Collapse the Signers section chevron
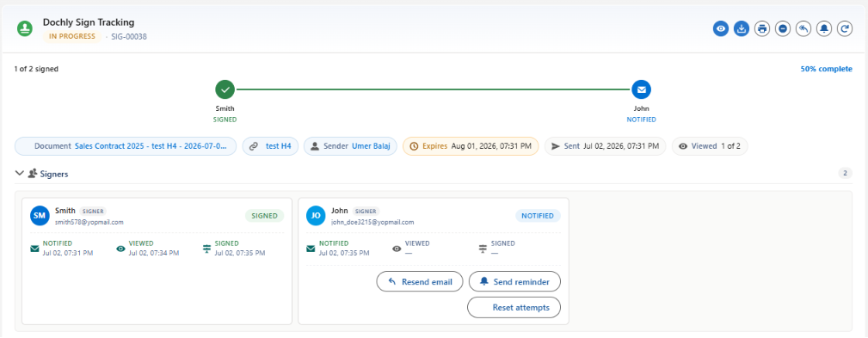868x338 pixels. 20,173
